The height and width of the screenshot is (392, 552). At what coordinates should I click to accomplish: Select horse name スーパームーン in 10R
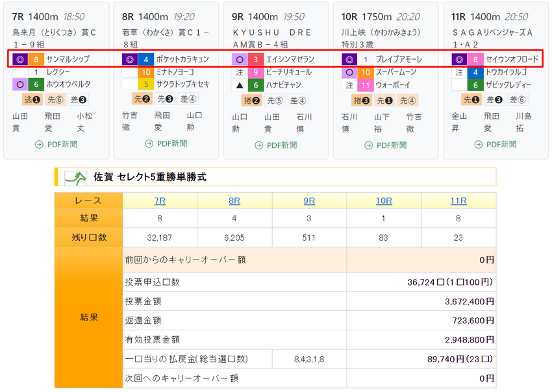[x=395, y=72]
